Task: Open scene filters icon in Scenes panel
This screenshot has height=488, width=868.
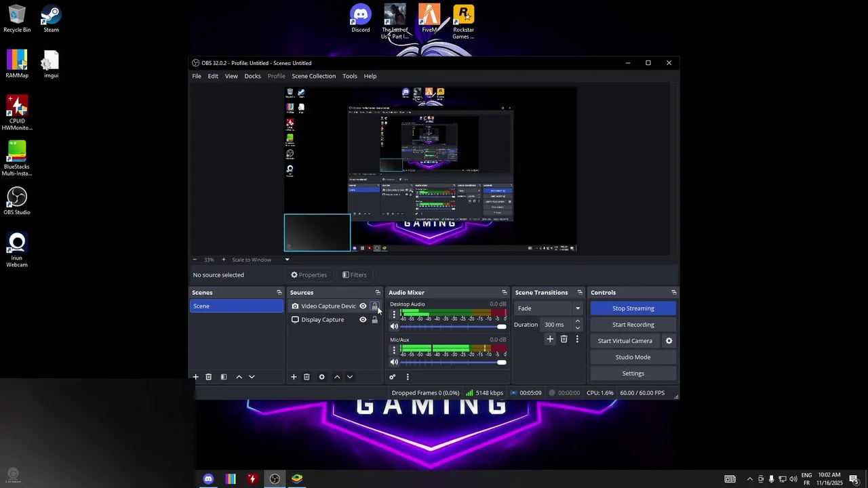Action: (224, 377)
